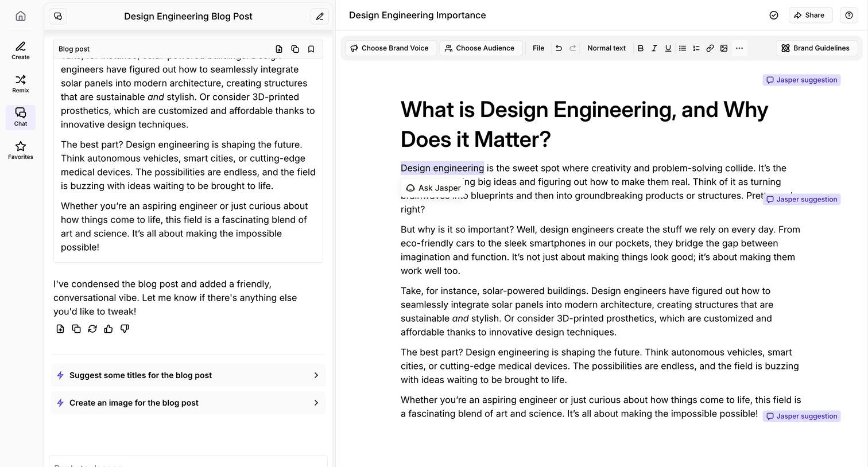
Task: Select Create an image for the blog post
Action: [188, 403]
